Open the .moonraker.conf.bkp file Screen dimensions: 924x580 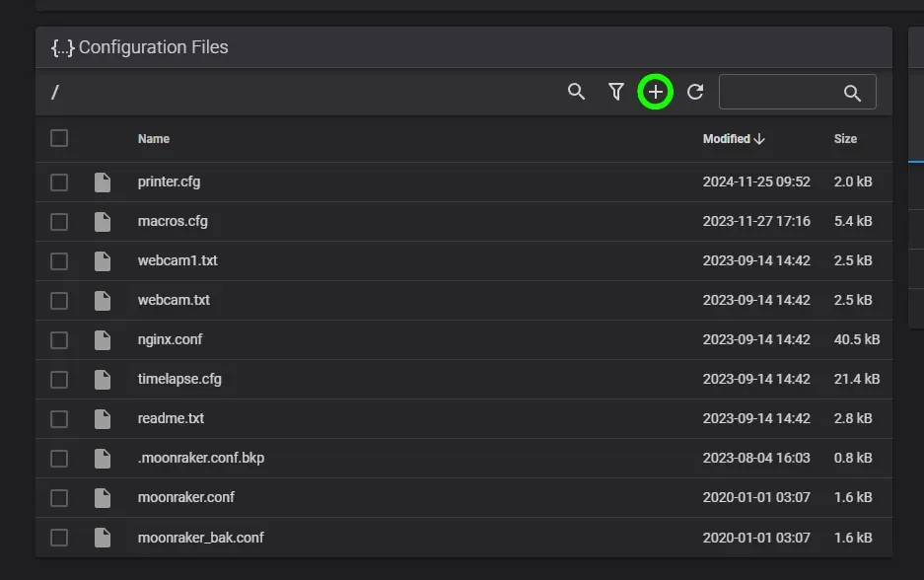(x=201, y=458)
